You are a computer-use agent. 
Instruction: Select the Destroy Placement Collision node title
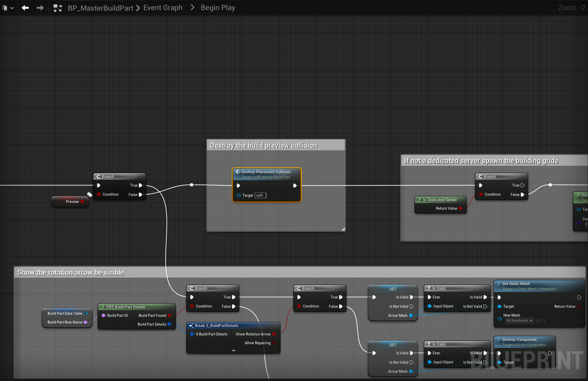(x=266, y=172)
